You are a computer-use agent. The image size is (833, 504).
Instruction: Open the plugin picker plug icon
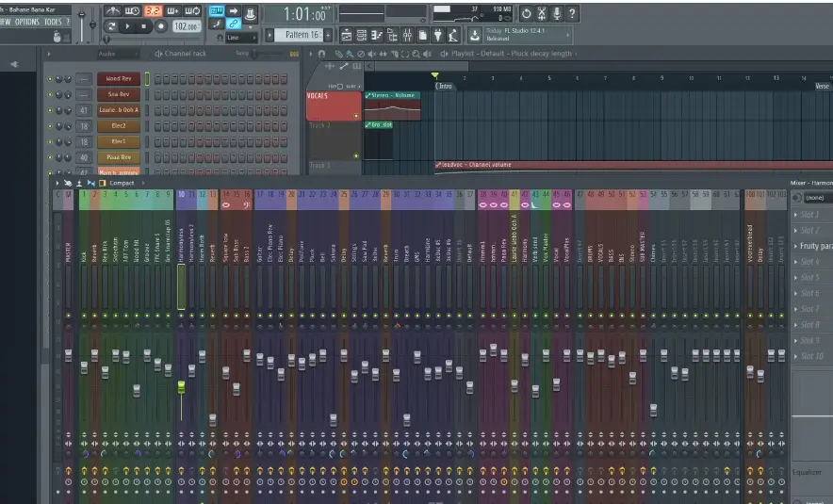(x=438, y=36)
